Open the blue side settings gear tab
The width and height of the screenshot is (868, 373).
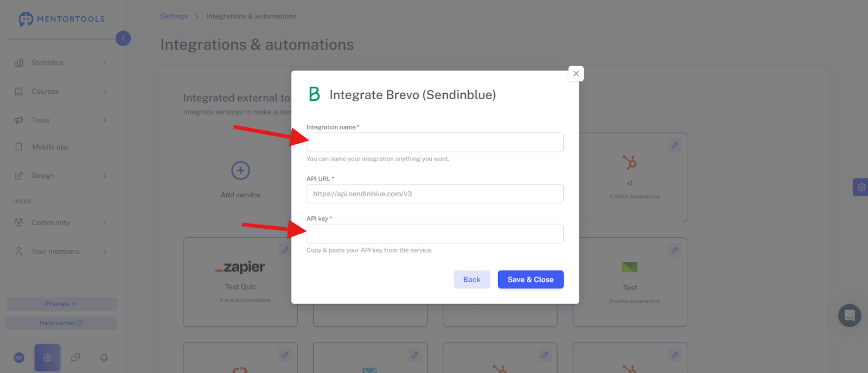click(x=861, y=187)
